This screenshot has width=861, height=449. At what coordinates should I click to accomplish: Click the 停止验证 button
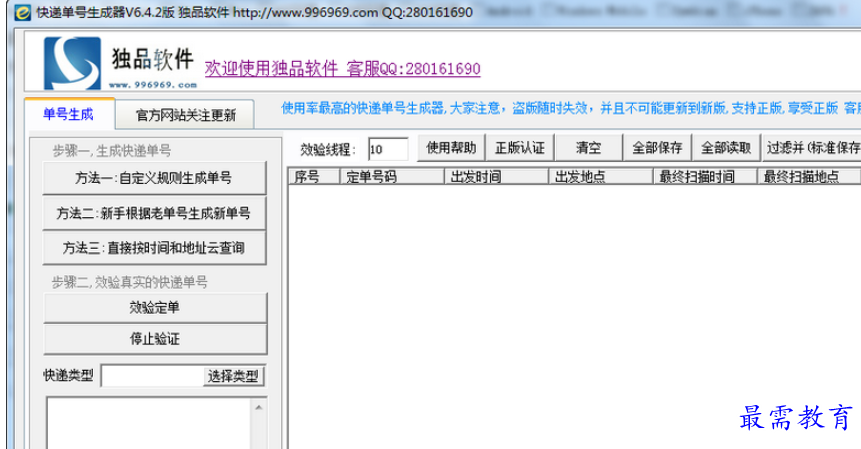tap(155, 339)
